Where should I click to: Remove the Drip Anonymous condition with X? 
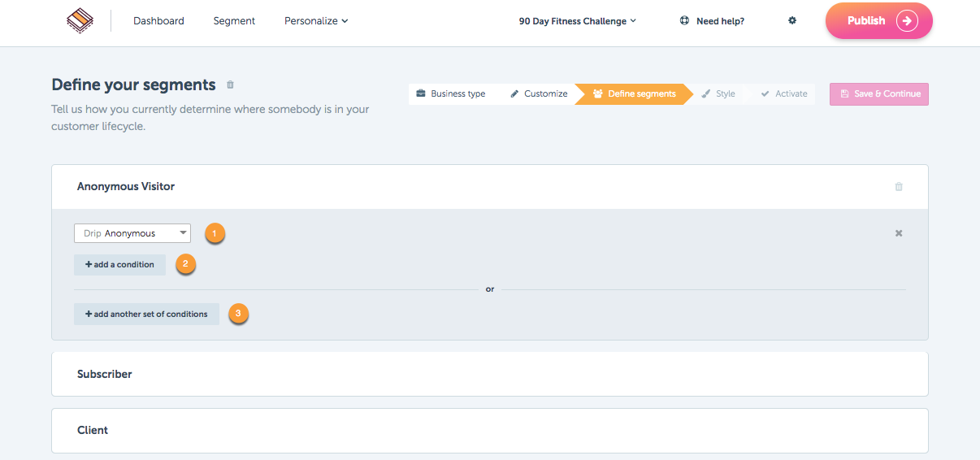coord(899,233)
